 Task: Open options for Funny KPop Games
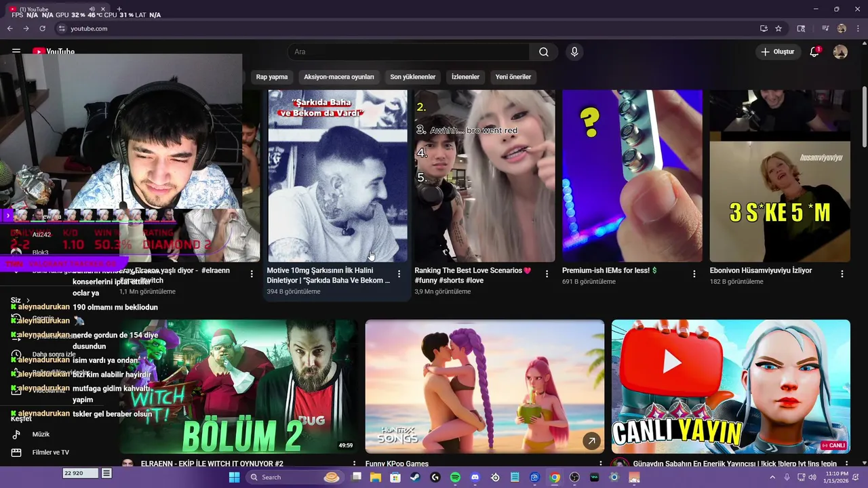[600, 464]
